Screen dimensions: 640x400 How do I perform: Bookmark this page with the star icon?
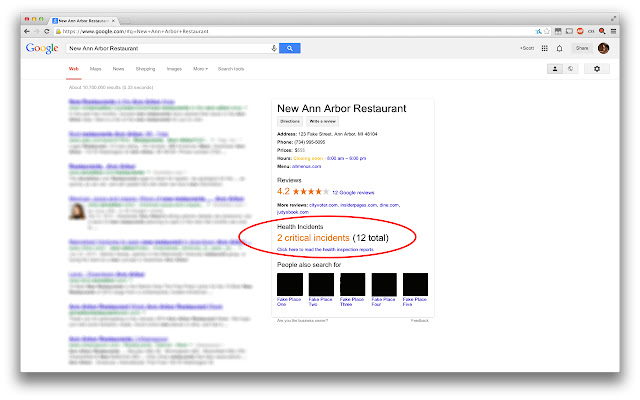pos(547,31)
